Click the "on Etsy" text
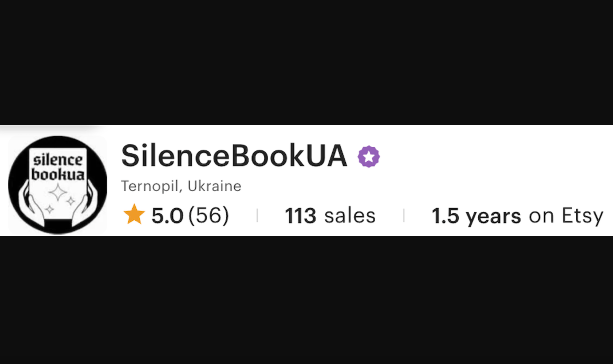 (x=566, y=215)
